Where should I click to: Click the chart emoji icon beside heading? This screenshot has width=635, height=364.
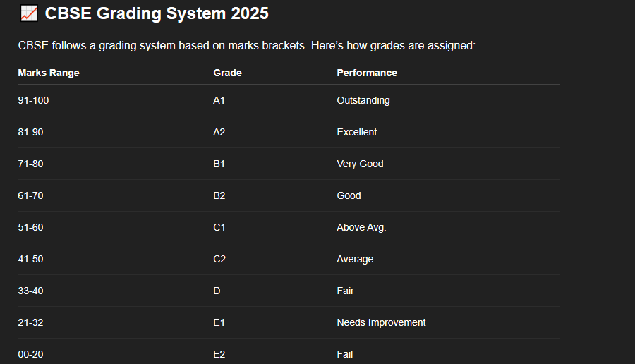(x=28, y=13)
